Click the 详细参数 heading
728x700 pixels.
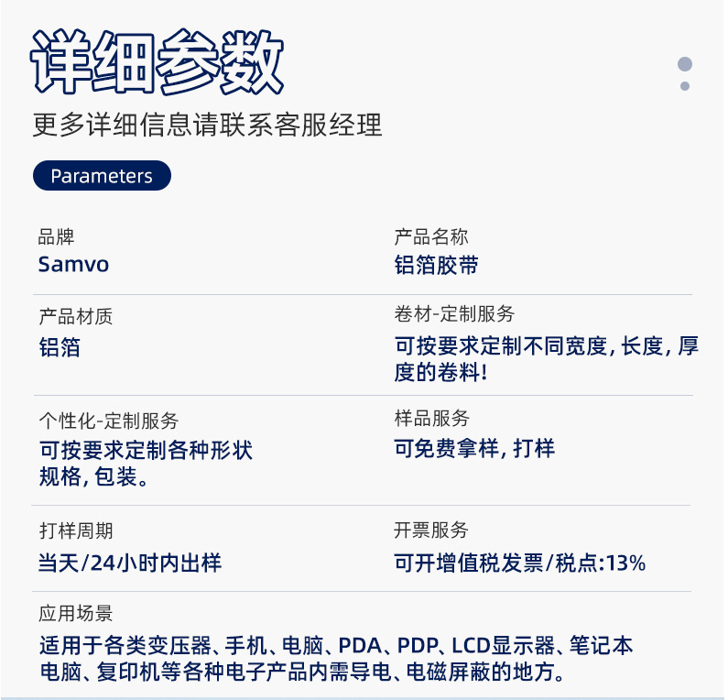pyautogui.click(x=158, y=62)
